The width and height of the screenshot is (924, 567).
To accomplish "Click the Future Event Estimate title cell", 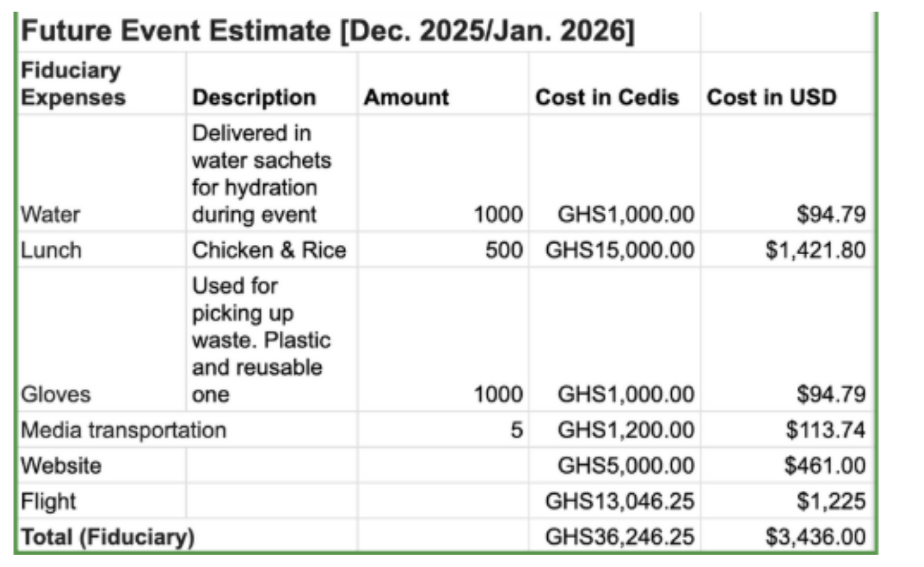I will tap(327, 31).
